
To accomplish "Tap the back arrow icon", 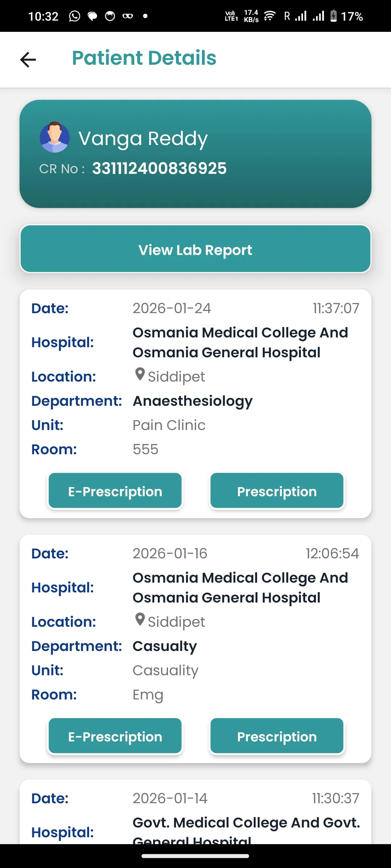I will click(x=28, y=60).
